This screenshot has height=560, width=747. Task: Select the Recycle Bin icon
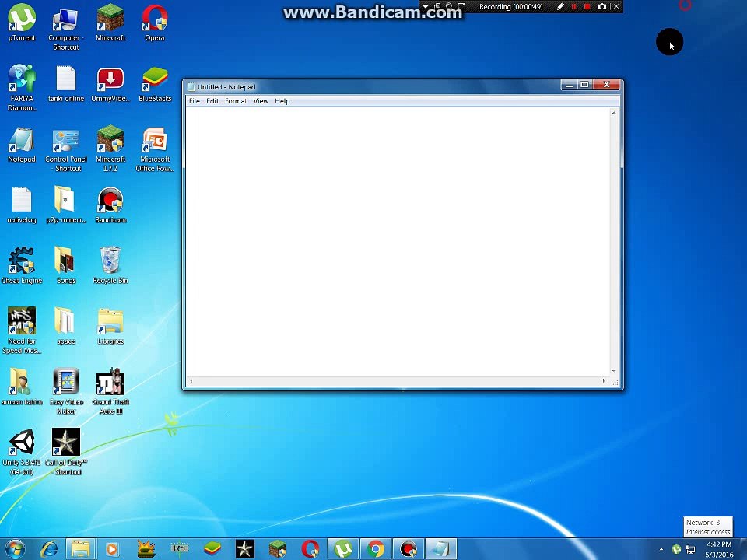click(x=110, y=266)
